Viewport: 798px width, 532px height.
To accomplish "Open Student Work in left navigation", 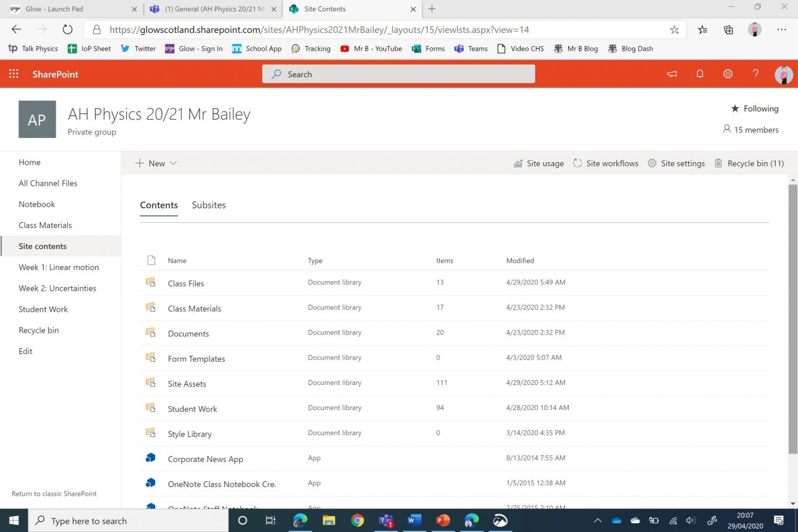I will [43, 309].
